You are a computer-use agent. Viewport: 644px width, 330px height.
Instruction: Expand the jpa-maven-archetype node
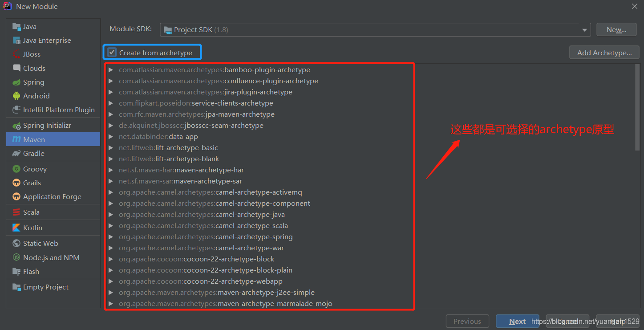pyautogui.click(x=110, y=114)
